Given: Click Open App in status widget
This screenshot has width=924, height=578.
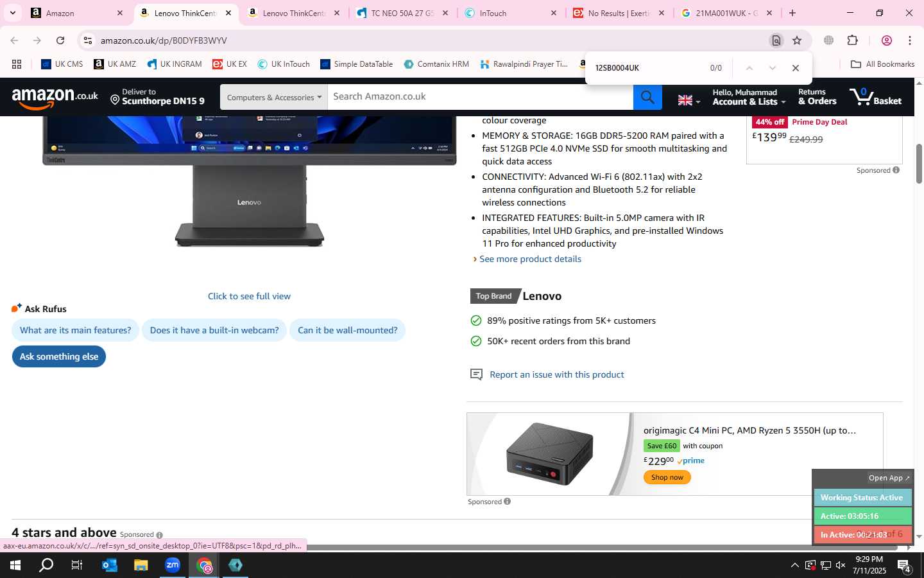Looking at the screenshot, I should coord(889,478).
